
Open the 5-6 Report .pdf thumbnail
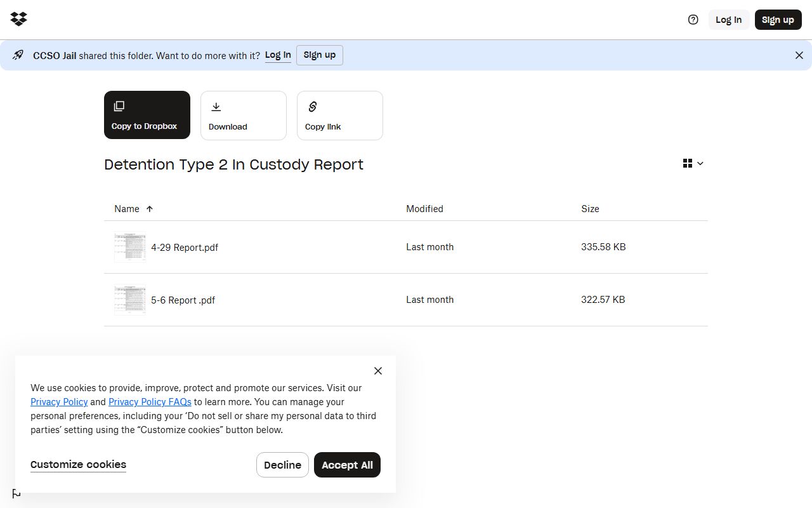pos(130,300)
